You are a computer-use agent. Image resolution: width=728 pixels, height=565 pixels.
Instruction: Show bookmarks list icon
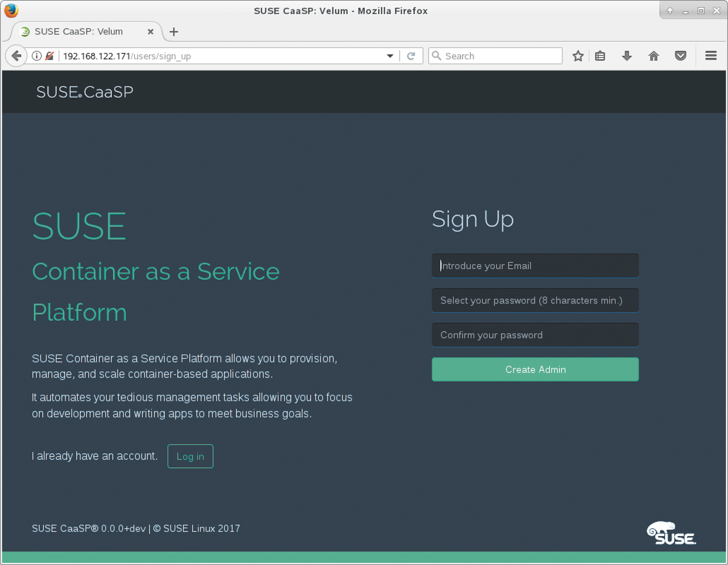tap(600, 56)
